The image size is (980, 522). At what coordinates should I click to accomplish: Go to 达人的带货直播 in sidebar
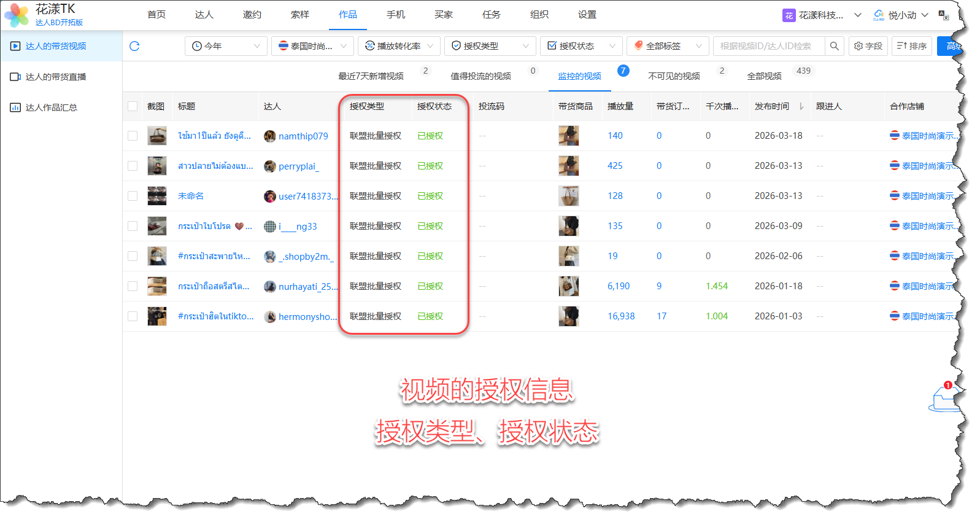point(55,77)
